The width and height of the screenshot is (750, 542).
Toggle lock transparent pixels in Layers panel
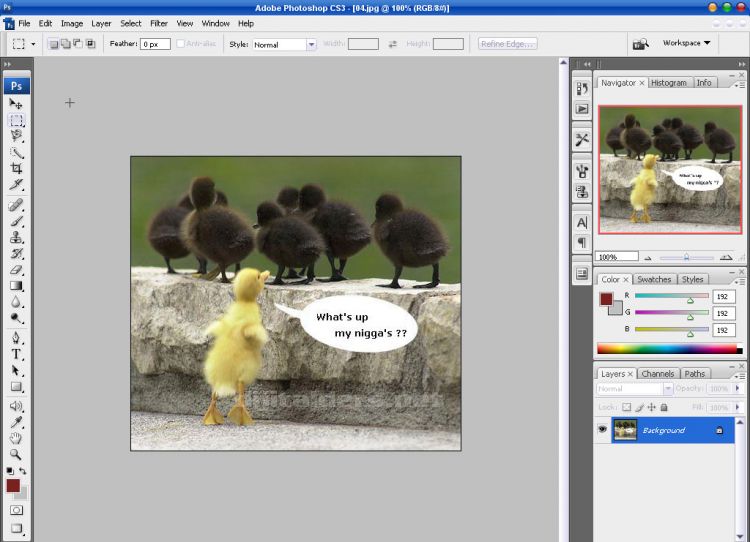pos(627,408)
